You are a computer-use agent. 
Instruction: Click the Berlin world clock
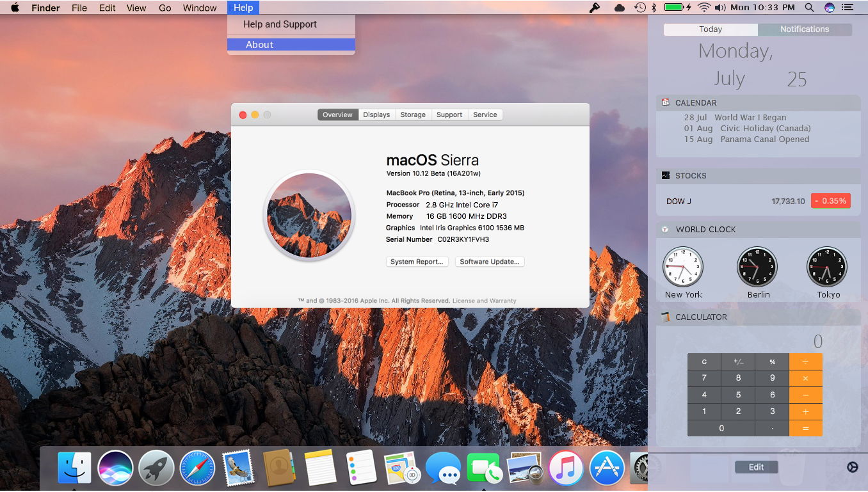[757, 267]
